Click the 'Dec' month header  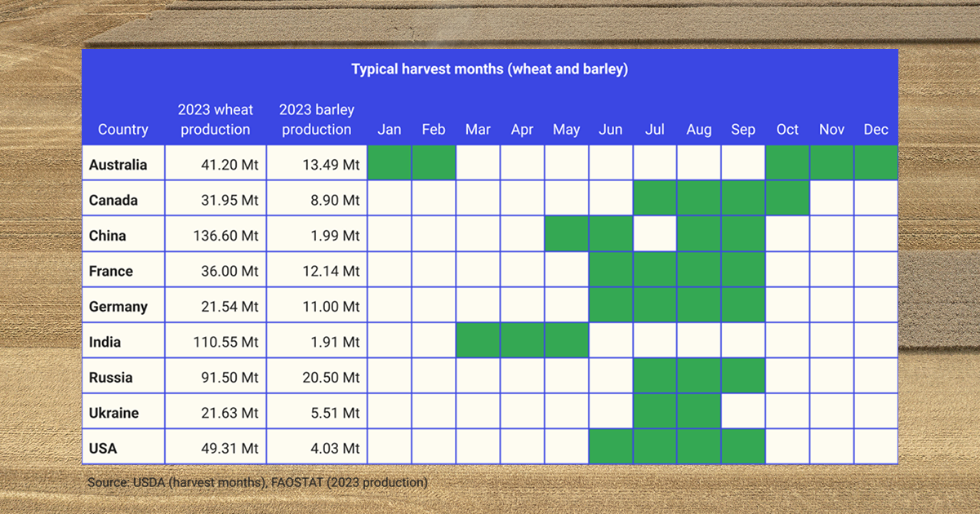pos(875,129)
